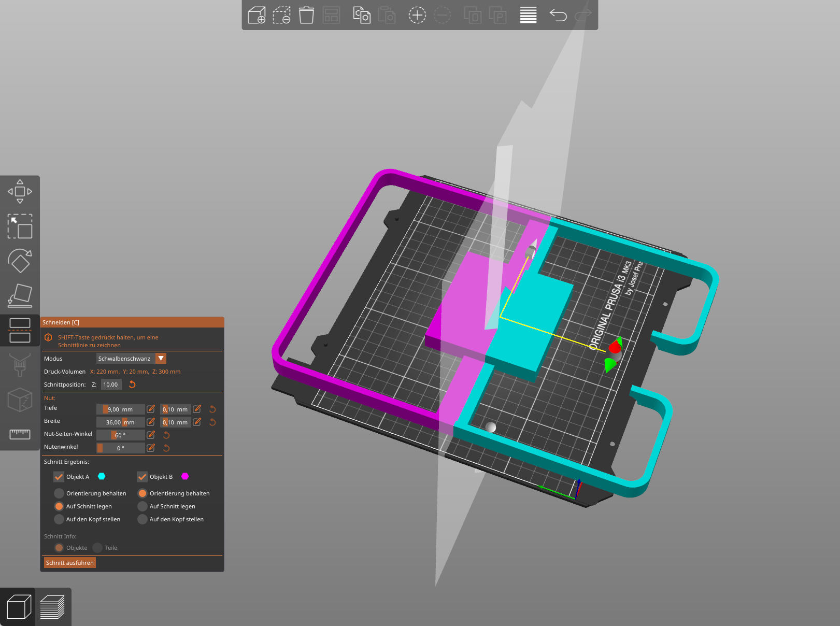Uncheck the Objekt B checkbox

tap(143, 477)
